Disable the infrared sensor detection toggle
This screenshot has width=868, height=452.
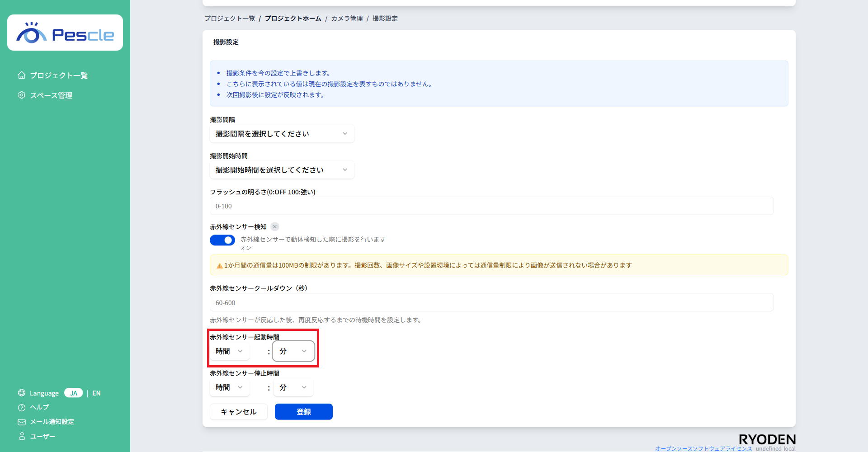tap(222, 240)
